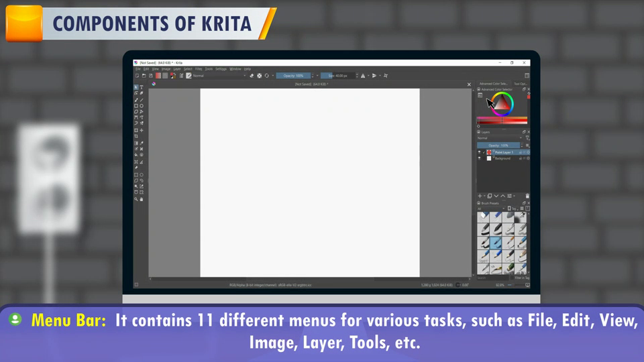Toggle eraser mode in the toolbar
This screenshot has width=644, height=362.
(252, 76)
